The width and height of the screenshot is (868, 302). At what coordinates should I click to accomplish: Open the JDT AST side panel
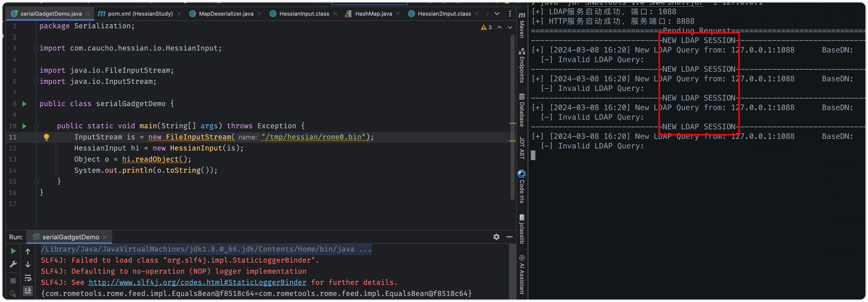coord(522,148)
